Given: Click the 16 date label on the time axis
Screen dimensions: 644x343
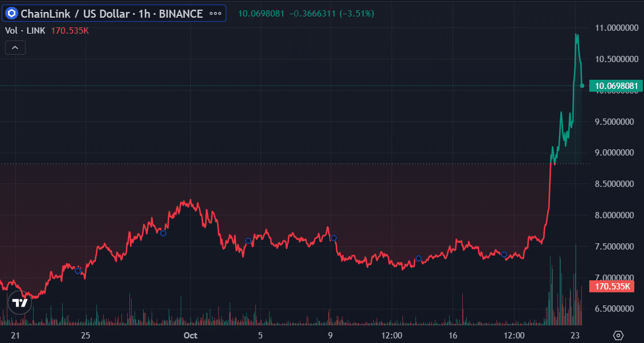Looking at the screenshot, I should [452, 336].
